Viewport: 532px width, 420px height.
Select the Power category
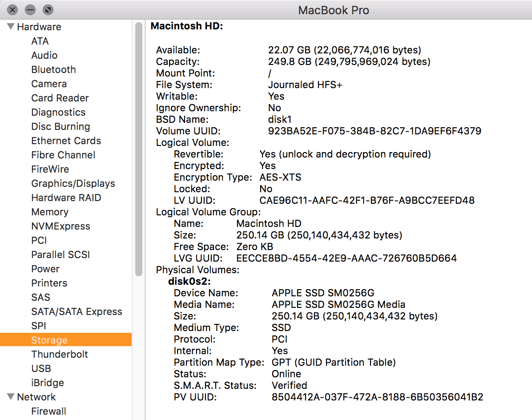(45, 269)
